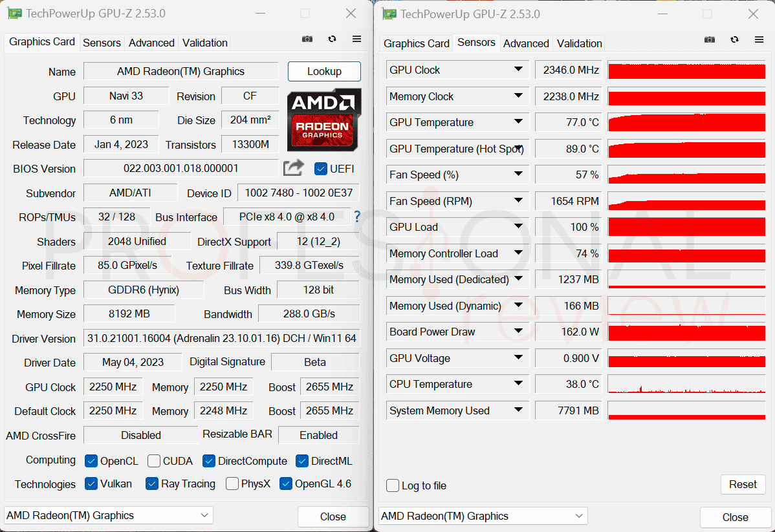Switch to Graphics Card tab in right window

416,43
